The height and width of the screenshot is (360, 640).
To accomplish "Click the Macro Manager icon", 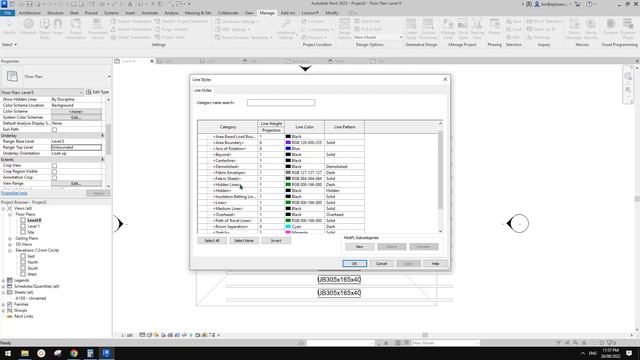I will pos(574,29).
